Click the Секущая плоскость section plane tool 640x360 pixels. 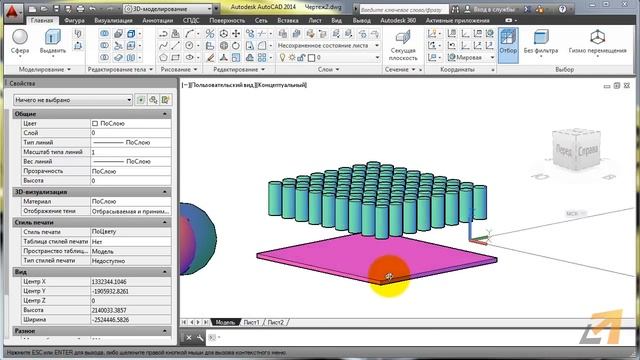(403, 45)
